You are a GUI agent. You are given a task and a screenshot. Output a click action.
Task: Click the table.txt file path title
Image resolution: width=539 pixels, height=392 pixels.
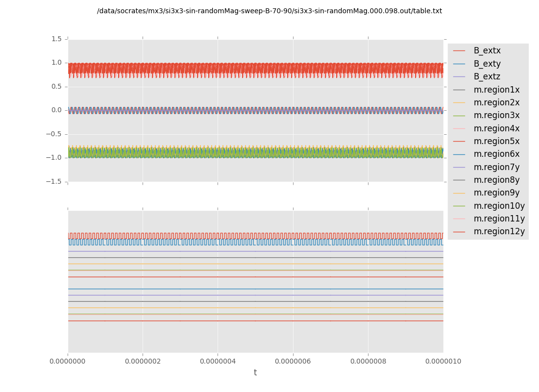[x=269, y=11]
